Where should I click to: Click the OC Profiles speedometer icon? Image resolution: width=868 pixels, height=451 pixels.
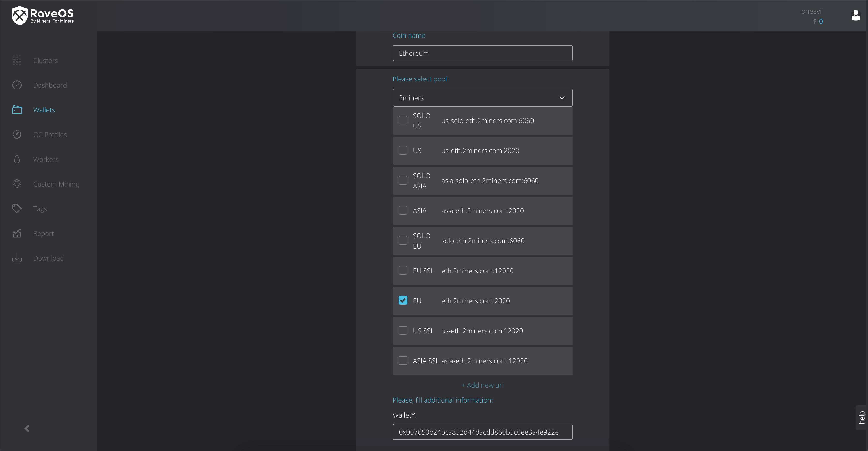[17, 134]
